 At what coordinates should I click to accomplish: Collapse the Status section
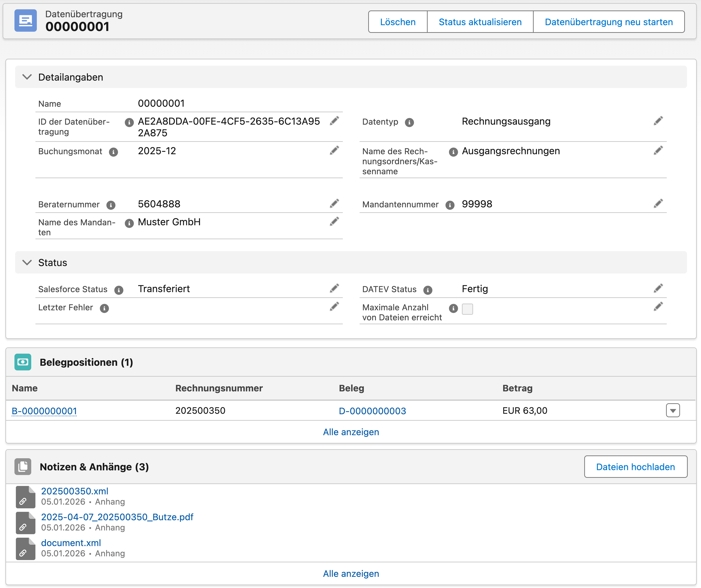click(27, 263)
